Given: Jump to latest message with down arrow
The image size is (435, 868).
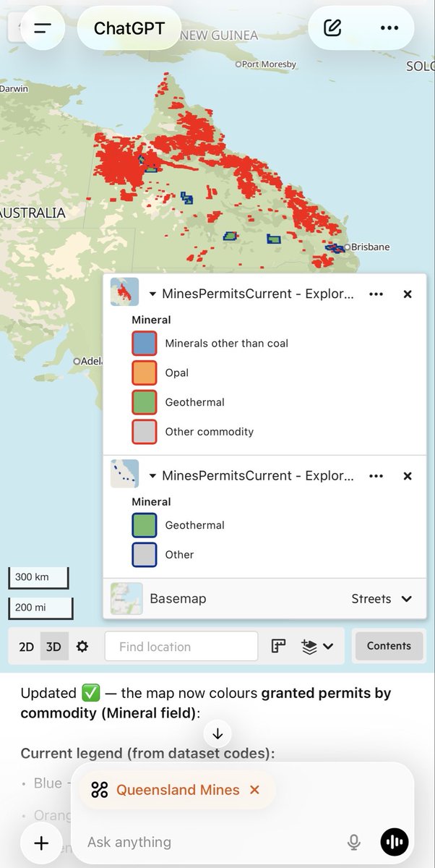Looking at the screenshot, I should 217,733.
